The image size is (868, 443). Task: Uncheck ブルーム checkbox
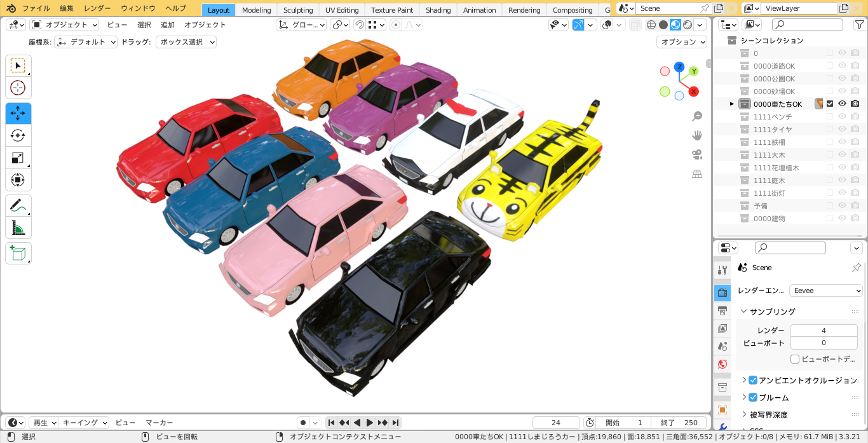pyautogui.click(x=753, y=397)
